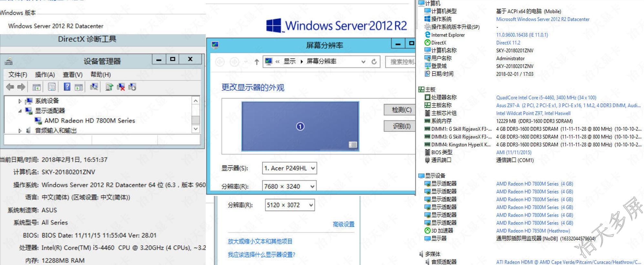Select the 显示 breadcrumb in the address bar
Viewport: 644px width, 265px height.
pyautogui.click(x=289, y=61)
